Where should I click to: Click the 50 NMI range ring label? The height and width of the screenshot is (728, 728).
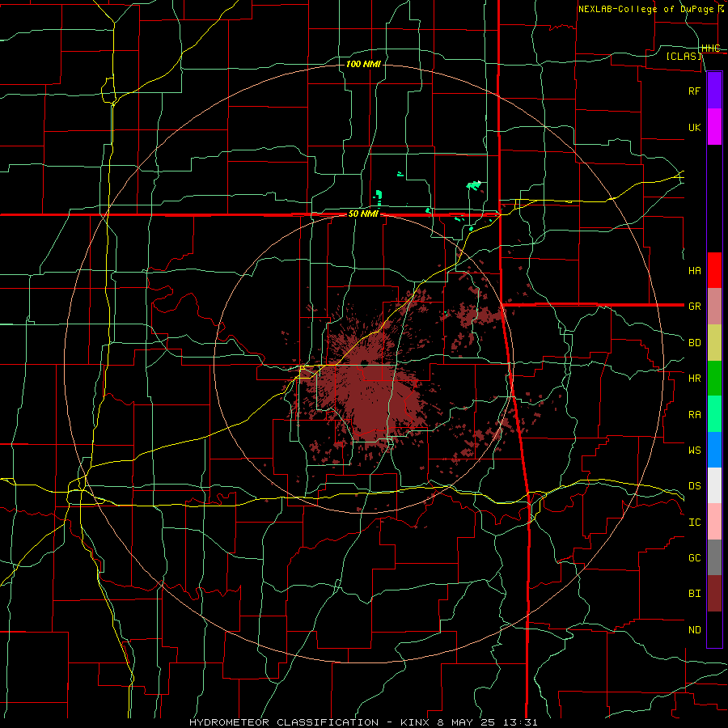(363, 214)
